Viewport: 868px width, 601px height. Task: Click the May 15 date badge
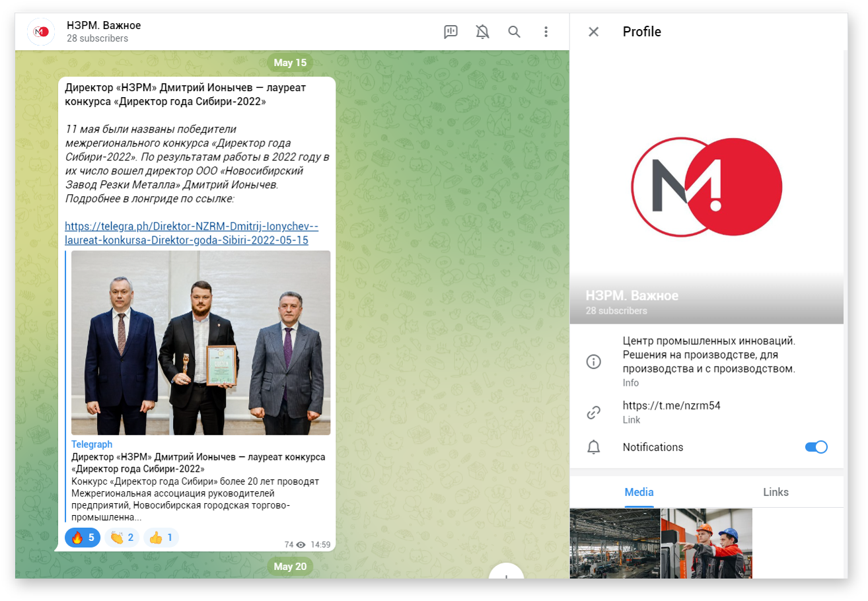pyautogui.click(x=290, y=63)
